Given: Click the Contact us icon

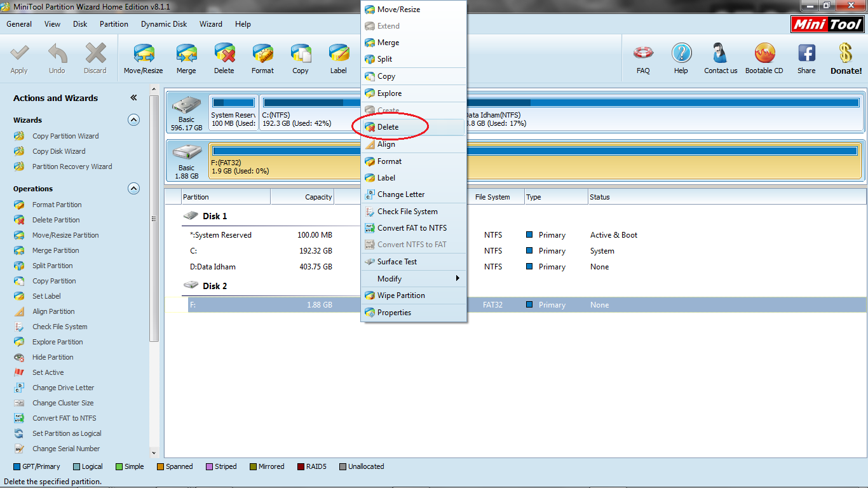Looking at the screenshot, I should point(721,53).
